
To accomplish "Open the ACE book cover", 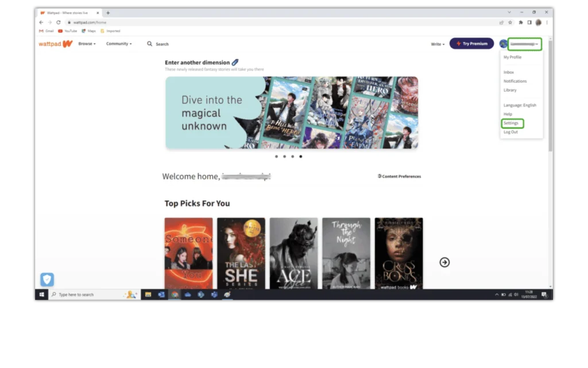I will tap(293, 254).
